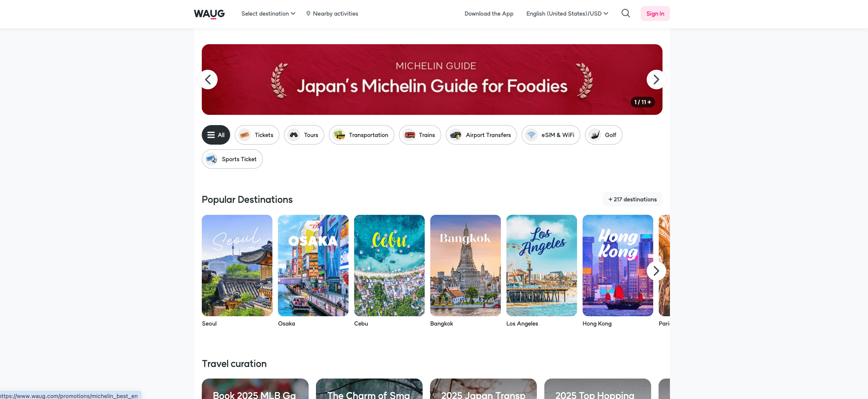Select the All category filter
This screenshot has height=399, width=868.
coord(216,135)
